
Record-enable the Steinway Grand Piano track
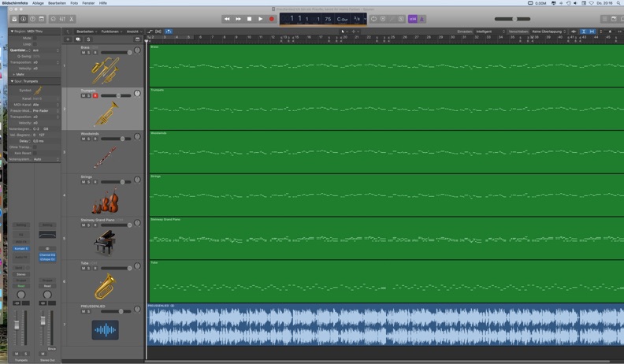coord(95,225)
